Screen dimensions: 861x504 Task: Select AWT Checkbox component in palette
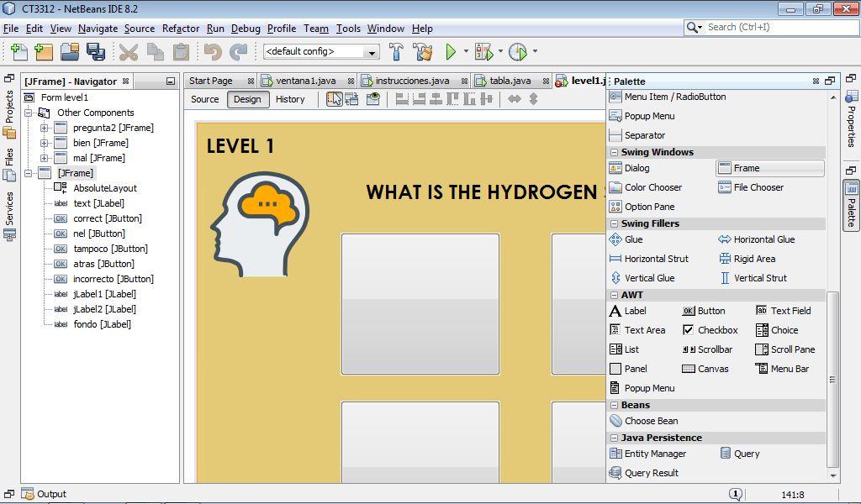click(710, 330)
